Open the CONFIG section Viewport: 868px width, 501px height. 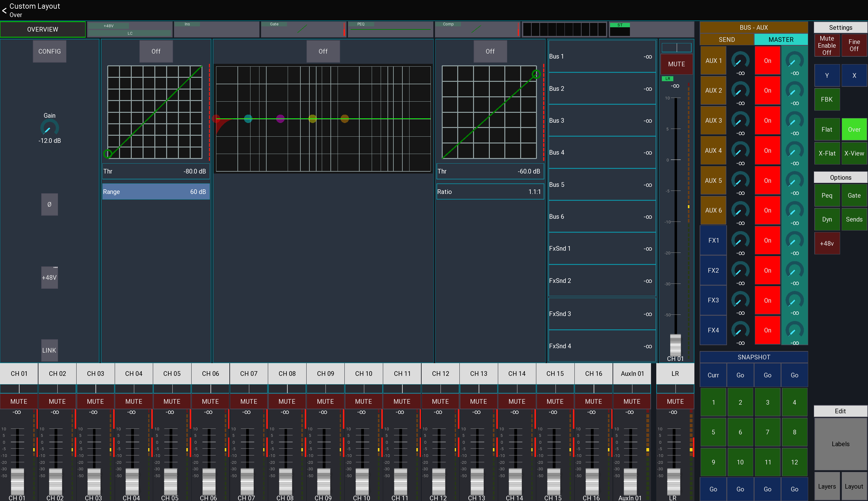[x=49, y=51]
